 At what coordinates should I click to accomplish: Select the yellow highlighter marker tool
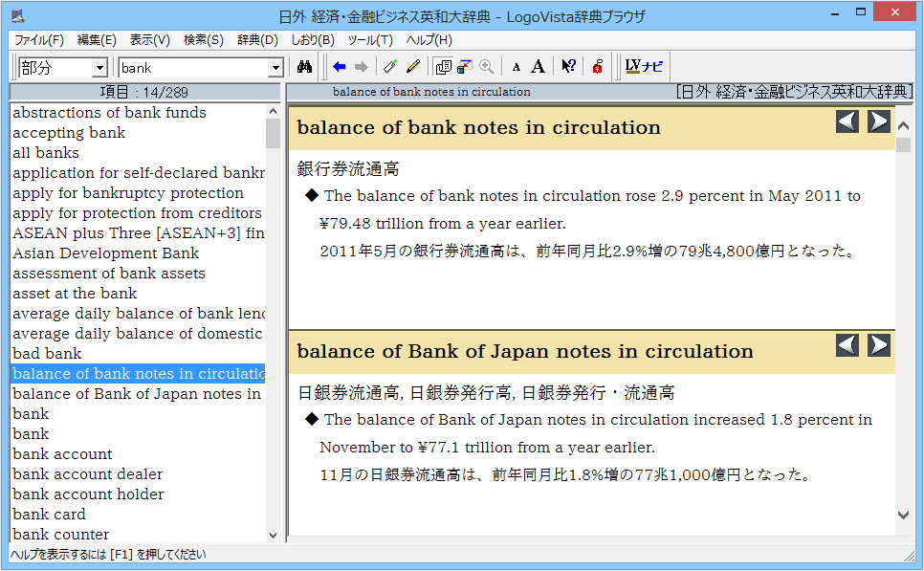click(413, 67)
